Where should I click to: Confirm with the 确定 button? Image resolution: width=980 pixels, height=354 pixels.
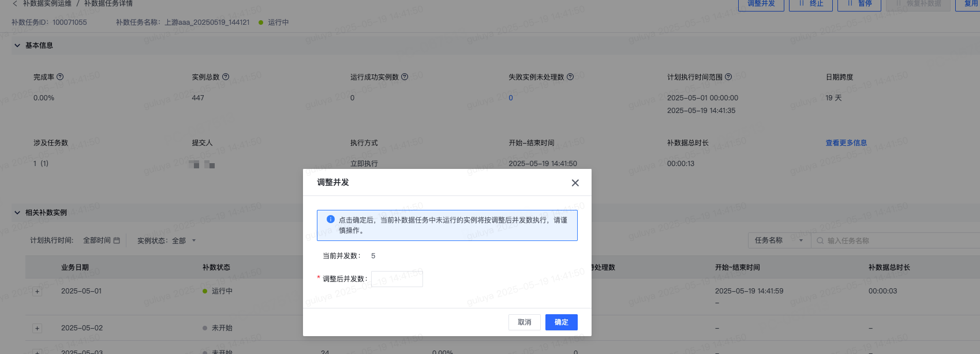pos(562,322)
